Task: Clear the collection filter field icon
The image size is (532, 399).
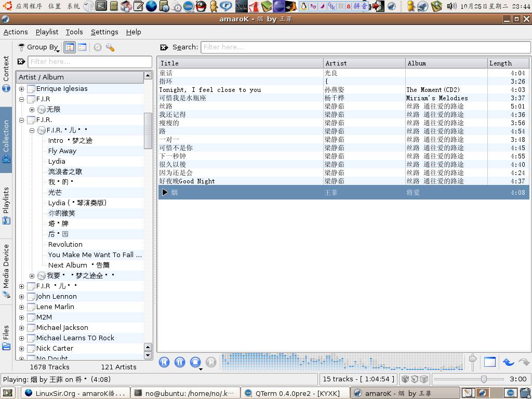Action: (x=21, y=61)
